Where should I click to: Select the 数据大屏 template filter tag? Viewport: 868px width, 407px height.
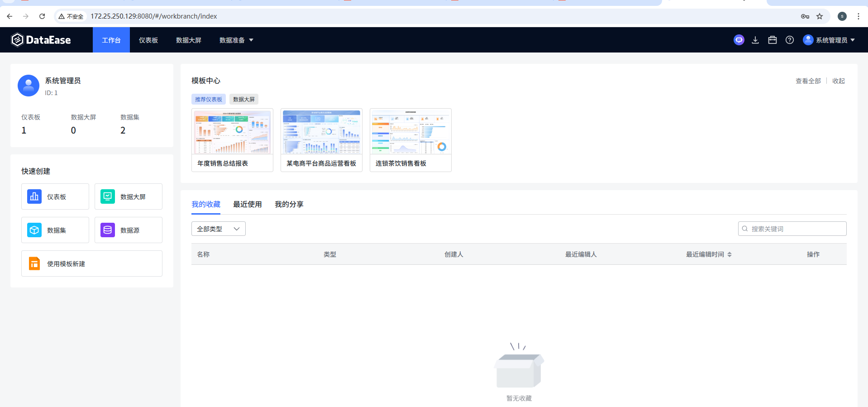[244, 99]
